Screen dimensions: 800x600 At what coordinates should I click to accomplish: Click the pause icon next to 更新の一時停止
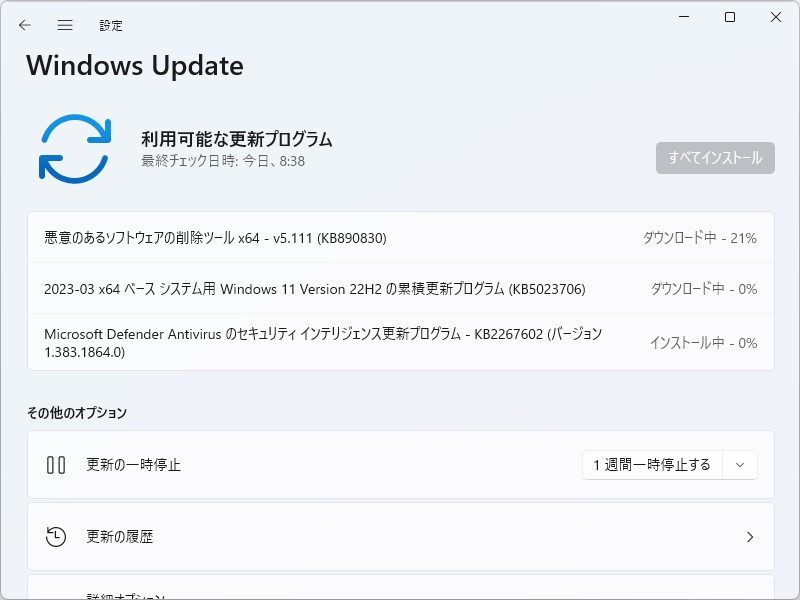coord(58,464)
